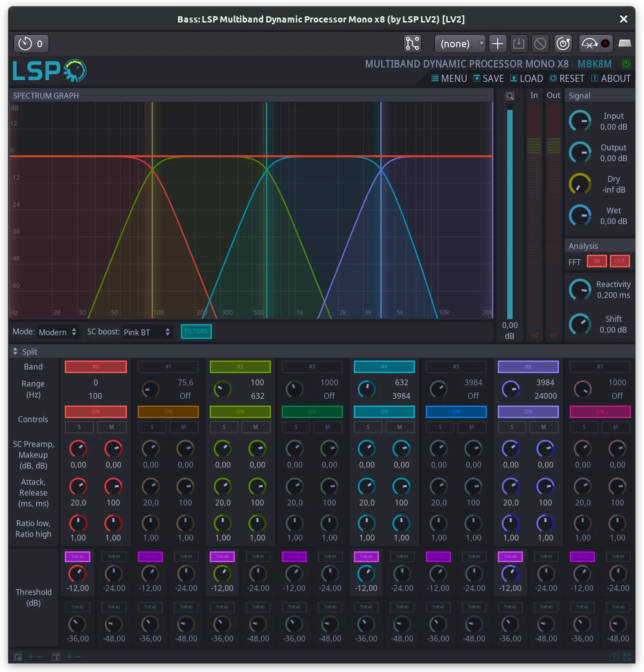Click the Dry level knob

click(580, 184)
